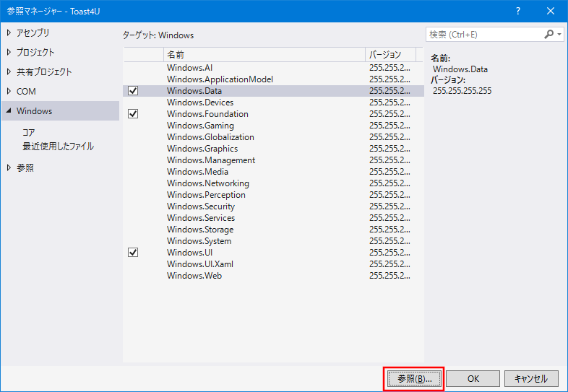Select the Windows.Networking list row

[x=208, y=183]
